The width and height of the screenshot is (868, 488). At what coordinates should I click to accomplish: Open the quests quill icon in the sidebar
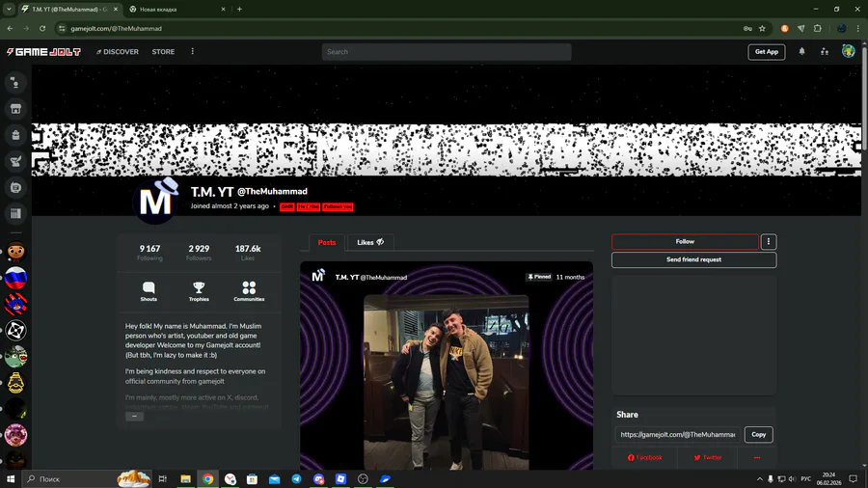coord(15,161)
